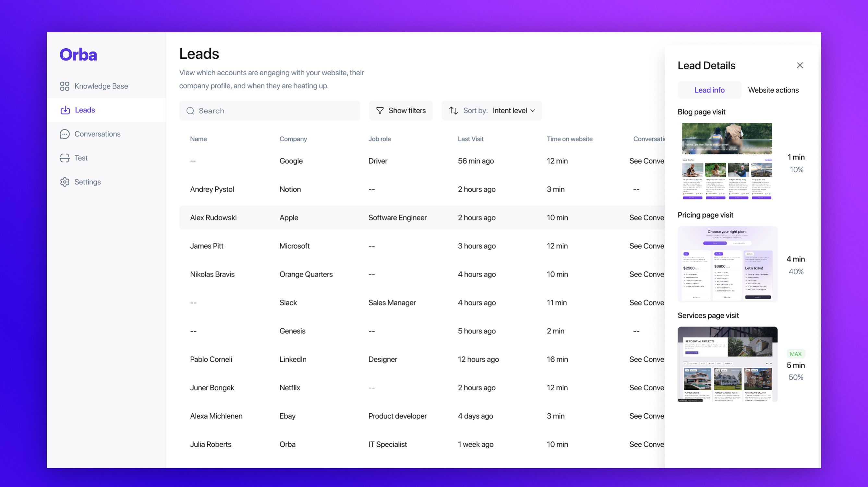868x487 pixels.
Task: Click the Google company cell
Action: point(291,161)
